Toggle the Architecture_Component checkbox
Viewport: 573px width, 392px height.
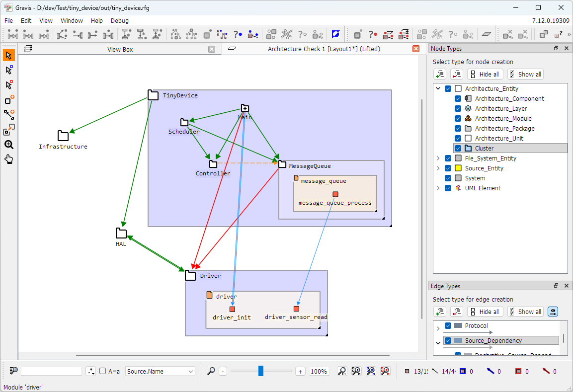click(458, 99)
